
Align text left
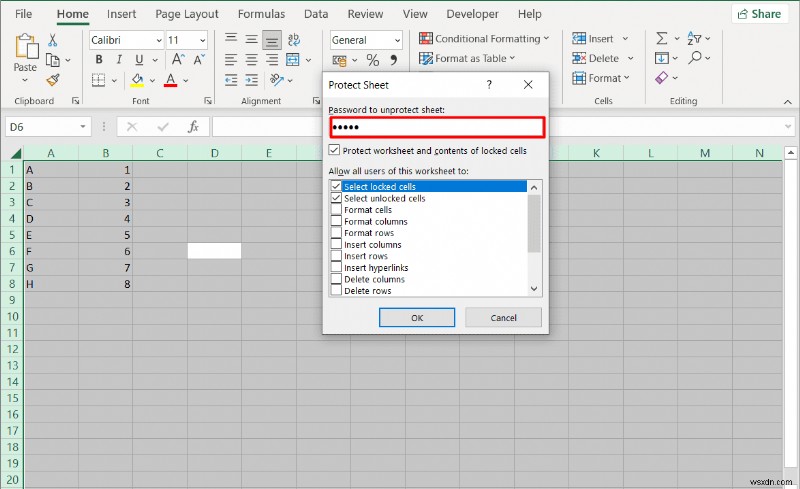tap(231, 60)
